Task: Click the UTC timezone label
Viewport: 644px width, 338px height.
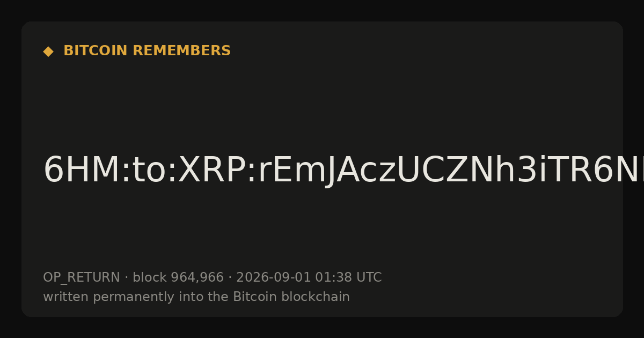Action: tap(369, 277)
